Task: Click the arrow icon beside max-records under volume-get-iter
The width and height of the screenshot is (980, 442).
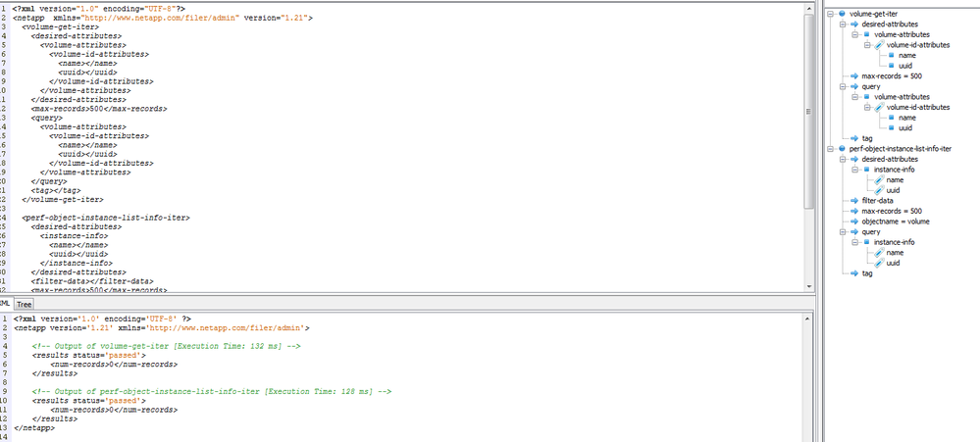Action: tap(854, 76)
